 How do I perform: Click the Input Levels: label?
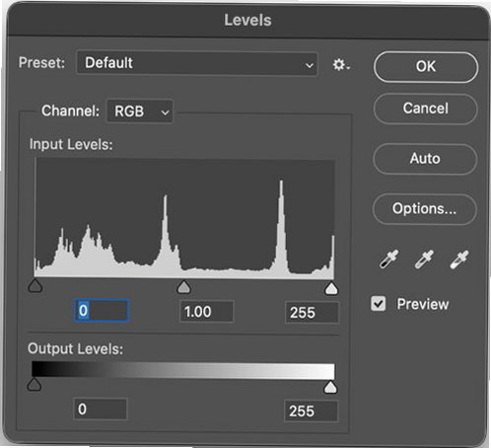[71, 144]
